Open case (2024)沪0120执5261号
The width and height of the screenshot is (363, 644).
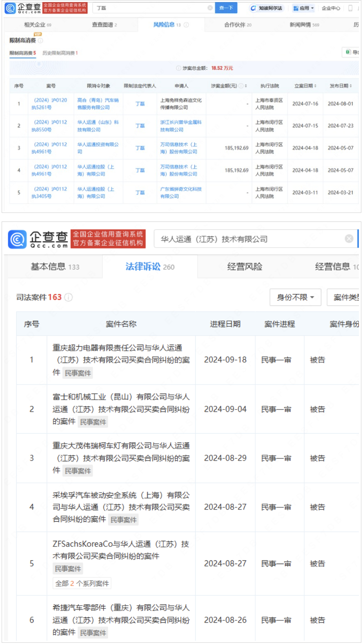pos(49,104)
